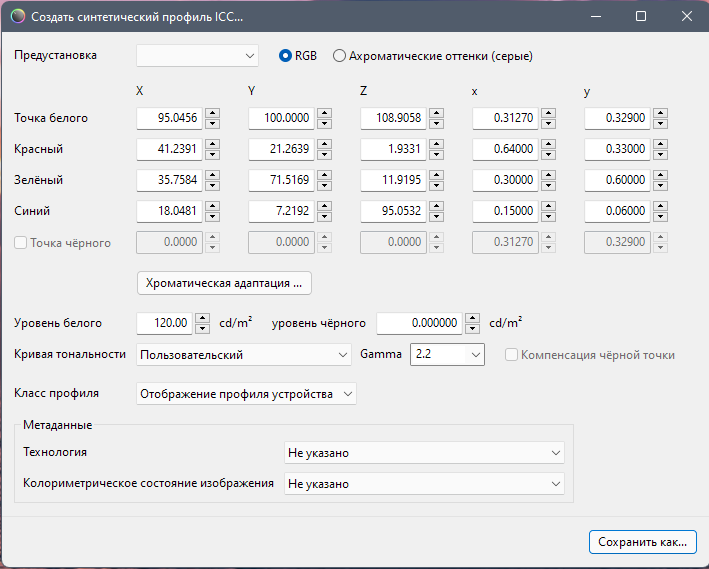Image resolution: width=709 pixels, height=569 pixels.
Task: Increase the green Z value spinner
Action: tap(436, 175)
